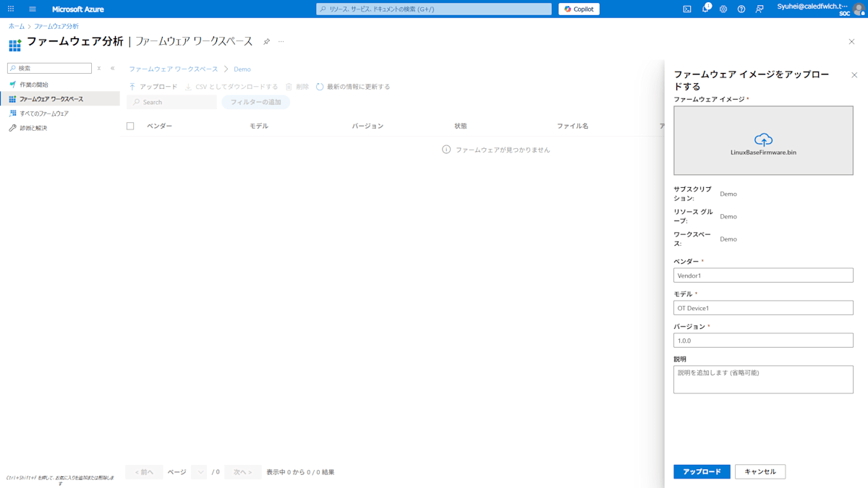Click CSV としてダウンロードする
This screenshot has height=488, width=868.
pos(231,87)
